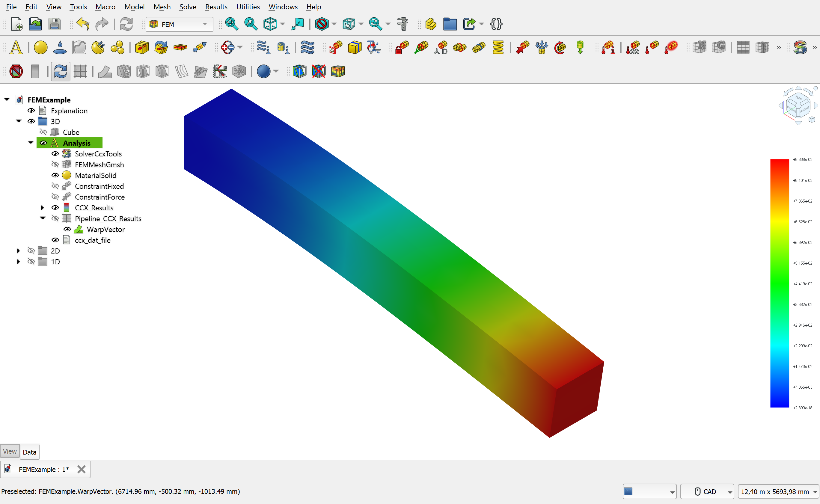Click the purge results icon
This screenshot has width=820, height=504.
pyautogui.click(x=16, y=71)
